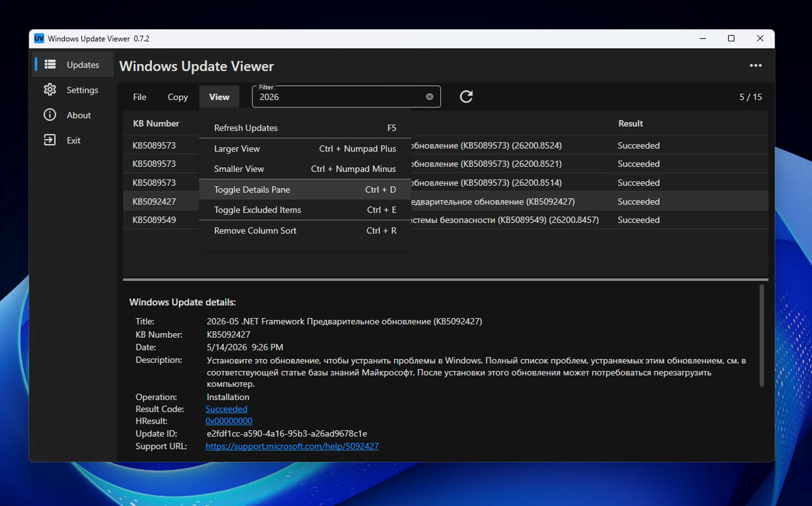812x506 pixels.
Task: Select Larger View from the menu
Action: 305,148
